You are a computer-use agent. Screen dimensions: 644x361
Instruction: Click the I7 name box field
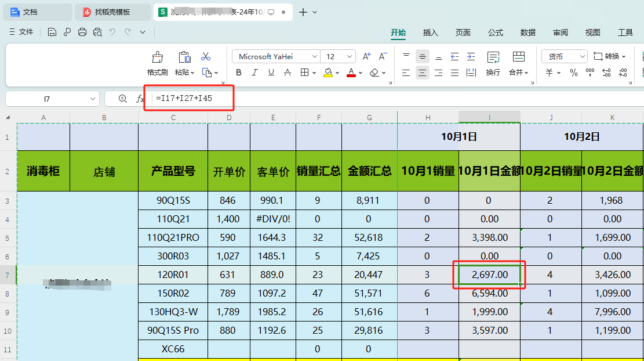pyautogui.click(x=47, y=99)
